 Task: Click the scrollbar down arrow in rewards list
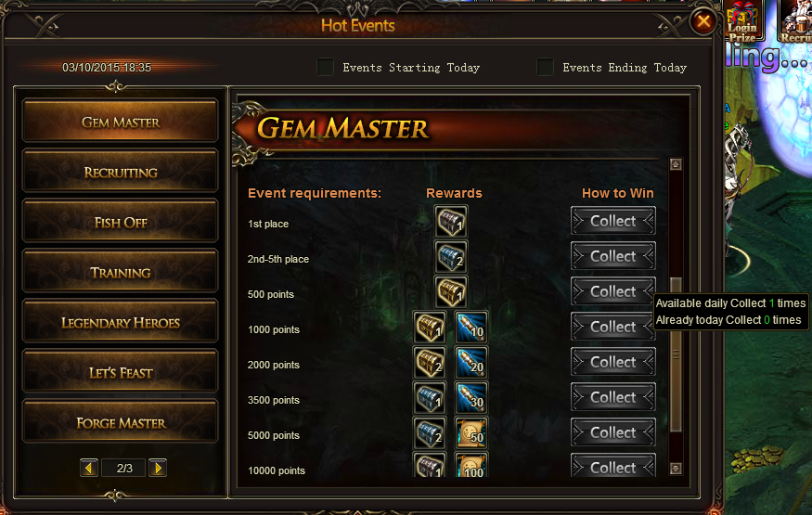[x=676, y=469]
